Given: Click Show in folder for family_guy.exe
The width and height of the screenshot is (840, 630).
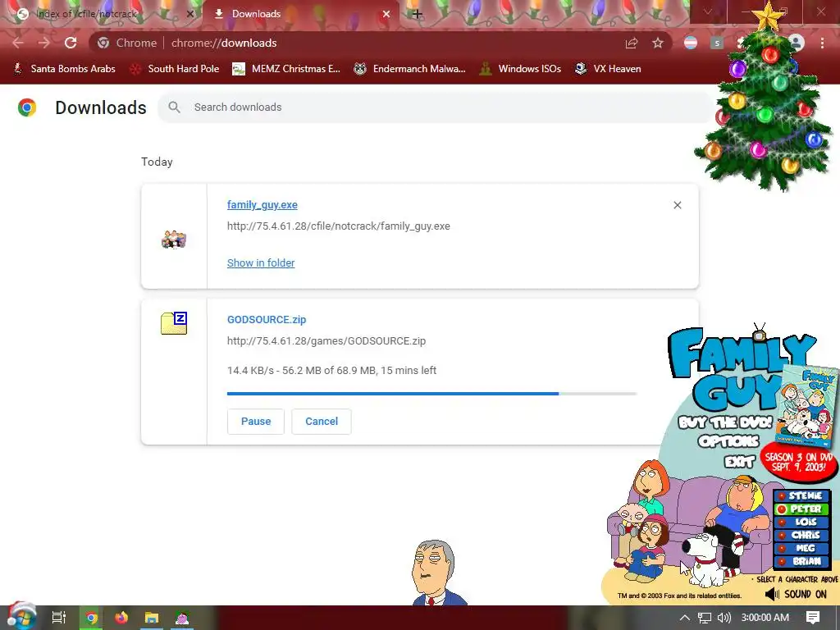Looking at the screenshot, I should [x=261, y=263].
